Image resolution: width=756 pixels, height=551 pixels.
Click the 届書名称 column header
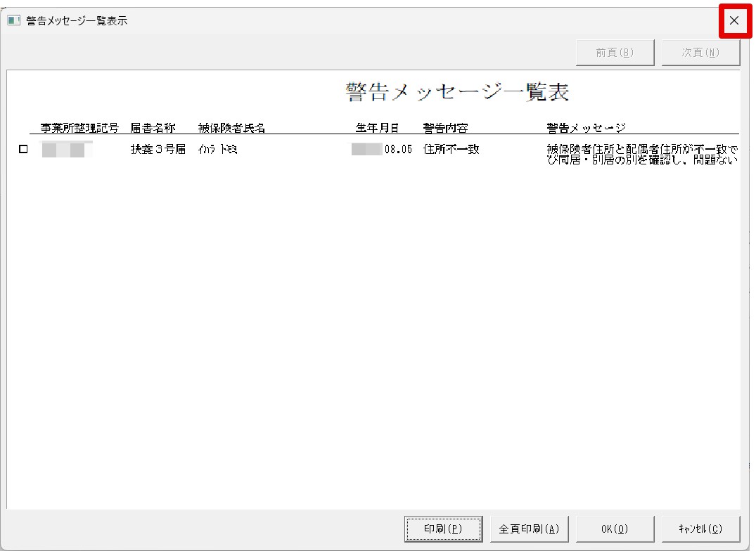153,128
